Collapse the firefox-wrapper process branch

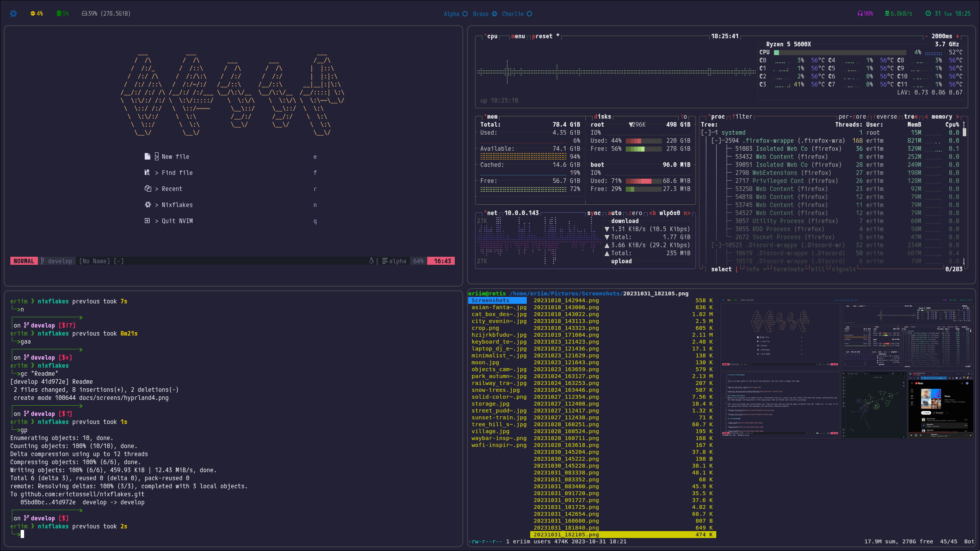click(x=716, y=141)
